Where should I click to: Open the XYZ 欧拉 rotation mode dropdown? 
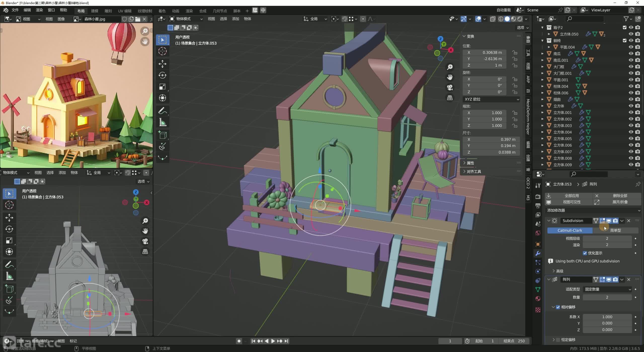click(x=491, y=99)
